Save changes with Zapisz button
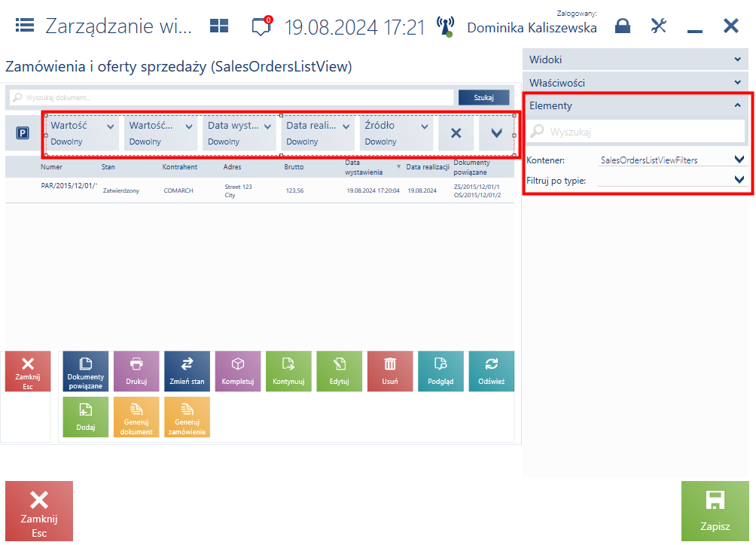Viewport: 756px width, 545px height. coord(715,511)
